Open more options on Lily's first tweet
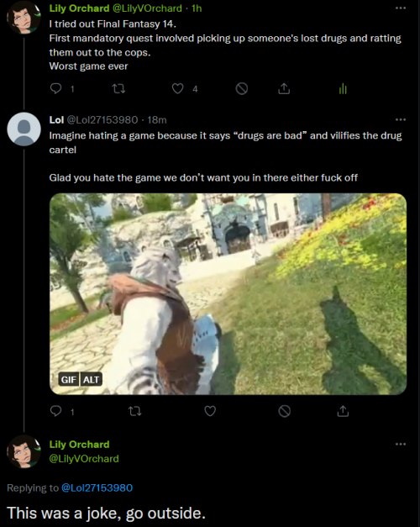420x527 pixels. coord(401,8)
